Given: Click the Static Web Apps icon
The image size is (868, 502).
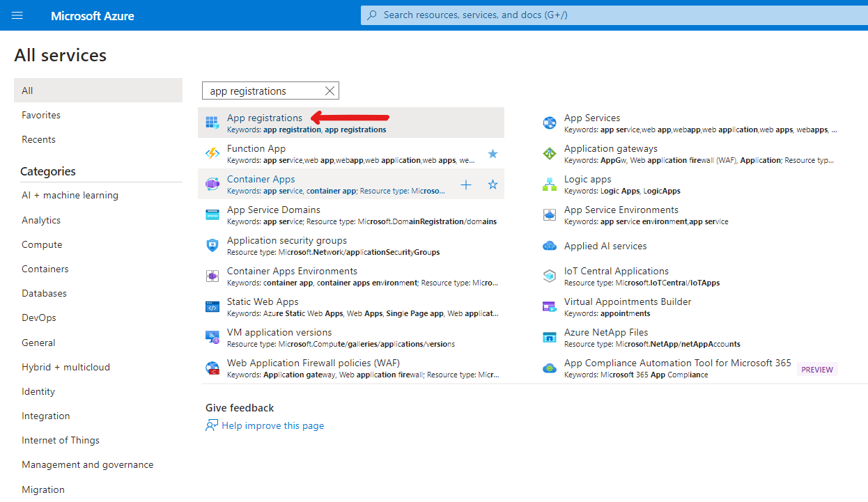Looking at the screenshot, I should coord(212,307).
